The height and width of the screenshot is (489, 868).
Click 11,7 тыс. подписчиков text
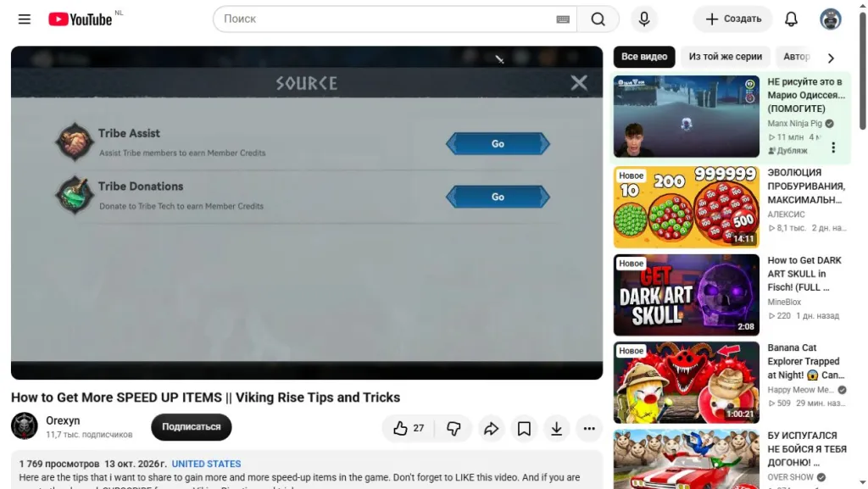[89, 435]
